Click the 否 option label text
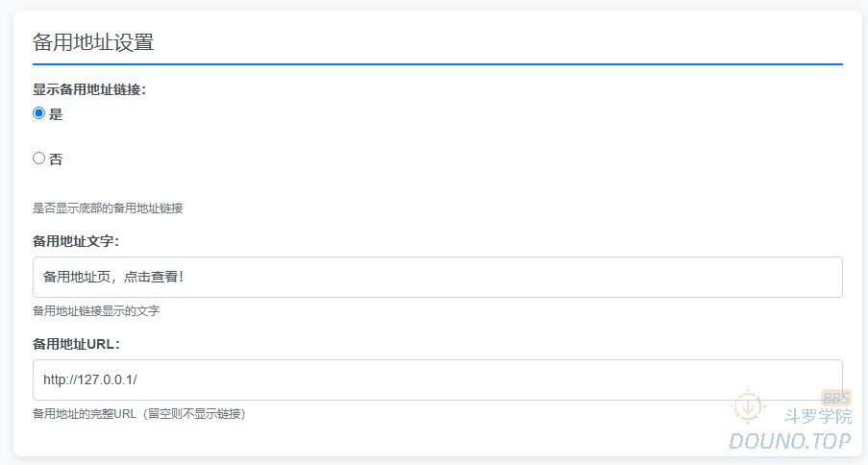Viewport: 868px width, 465px height. coord(56,159)
